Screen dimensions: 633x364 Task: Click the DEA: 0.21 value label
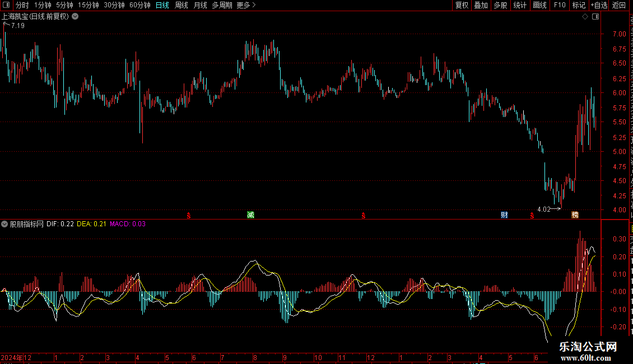(92, 224)
